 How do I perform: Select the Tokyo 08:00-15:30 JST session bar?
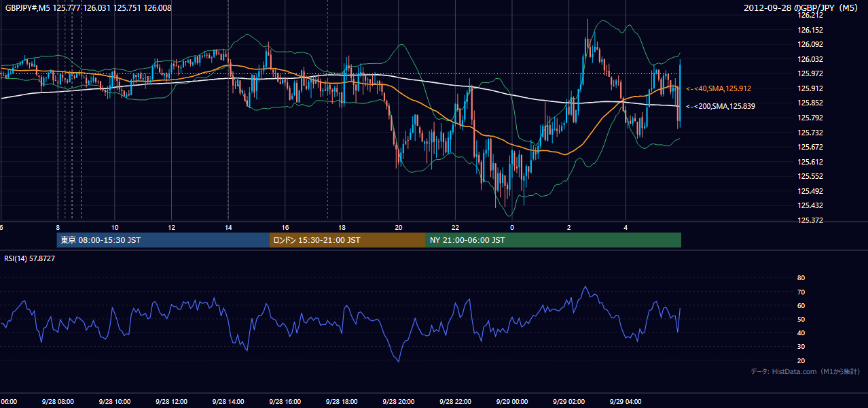point(163,240)
